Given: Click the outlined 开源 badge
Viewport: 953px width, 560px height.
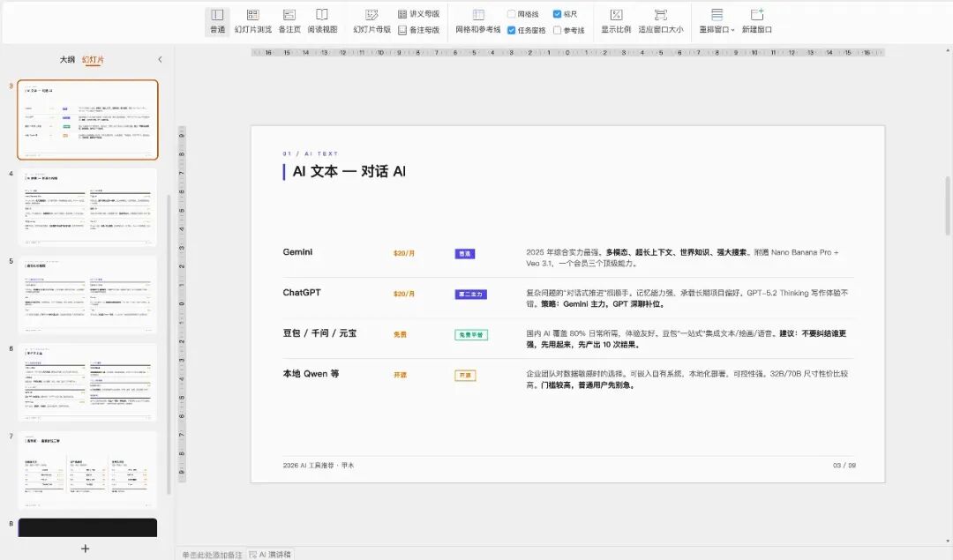Looking at the screenshot, I should pyautogui.click(x=465, y=376).
